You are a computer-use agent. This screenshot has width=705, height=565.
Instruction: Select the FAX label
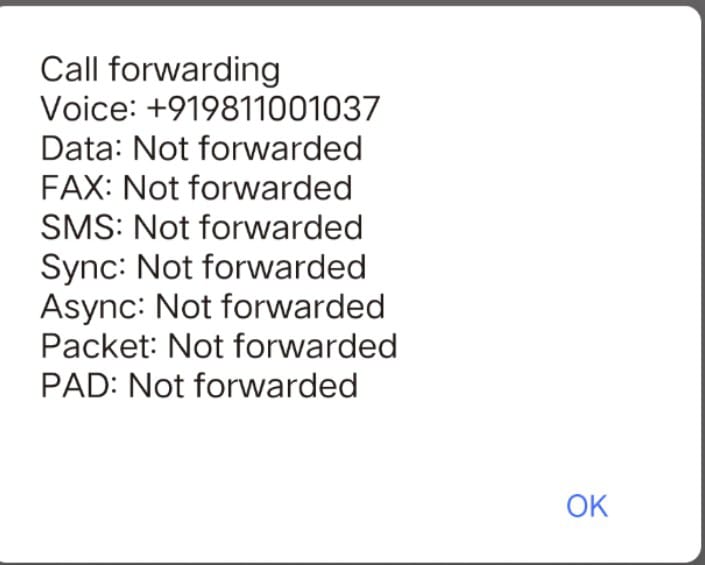coord(76,188)
